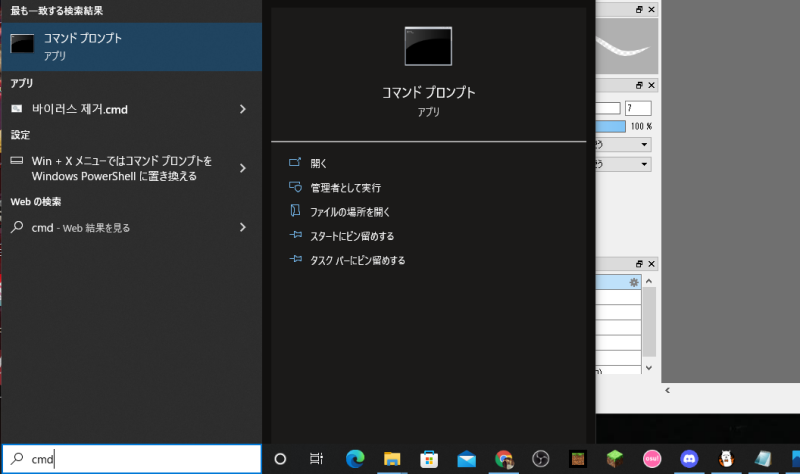
Task: Select cmd - Web 結果を見る search result
Action: point(115,228)
